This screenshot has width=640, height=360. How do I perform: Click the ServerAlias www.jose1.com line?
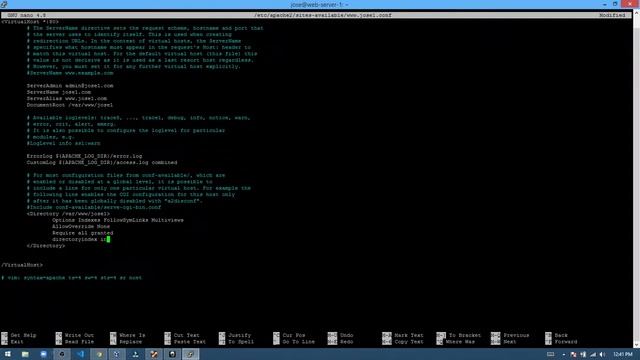(67, 98)
